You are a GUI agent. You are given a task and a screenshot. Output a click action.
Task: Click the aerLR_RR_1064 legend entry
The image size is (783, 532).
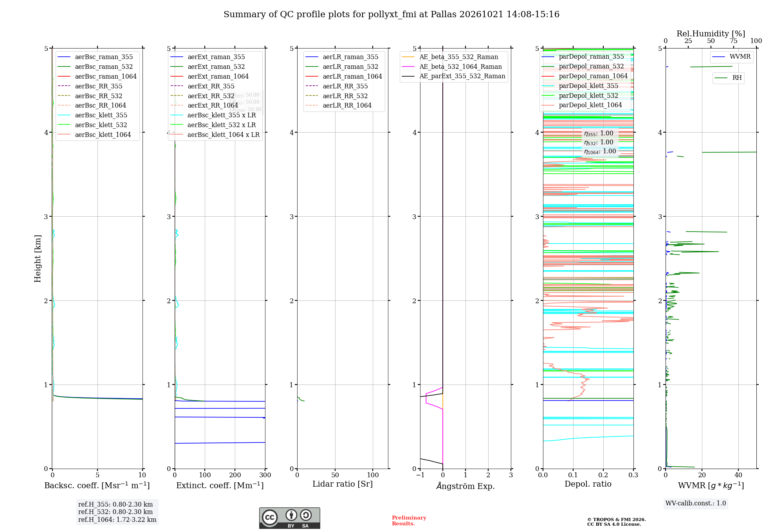(338, 106)
